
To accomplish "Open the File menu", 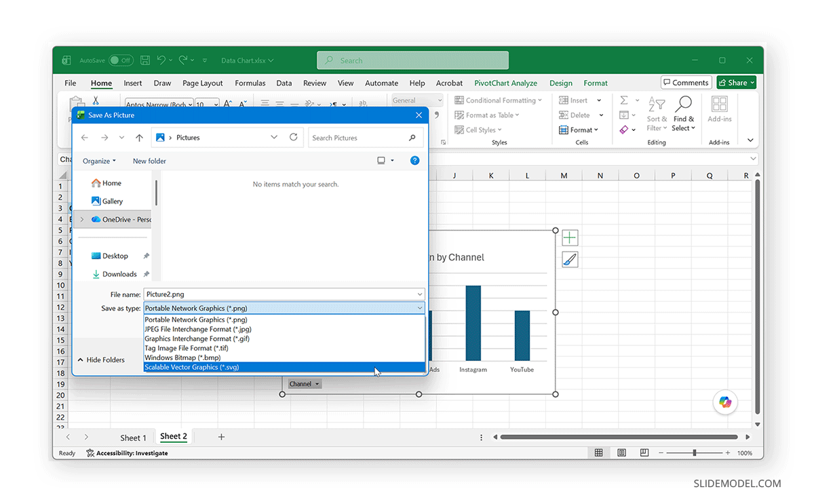I will click(x=70, y=83).
